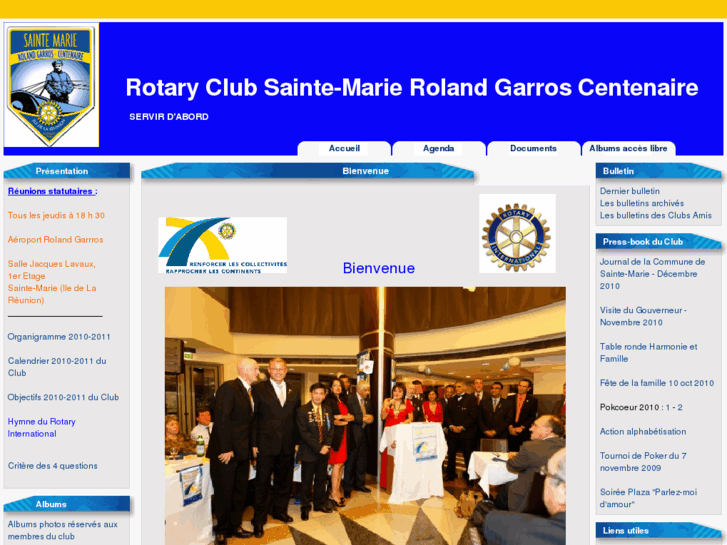The width and height of the screenshot is (727, 545).
Task: Click the Rotary International gear wheel logo
Action: tap(517, 233)
